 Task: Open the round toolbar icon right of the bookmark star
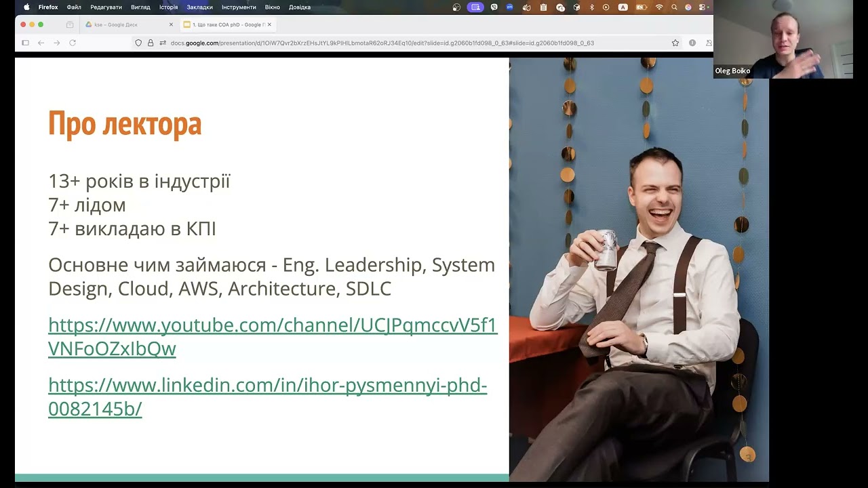pyautogui.click(x=692, y=43)
